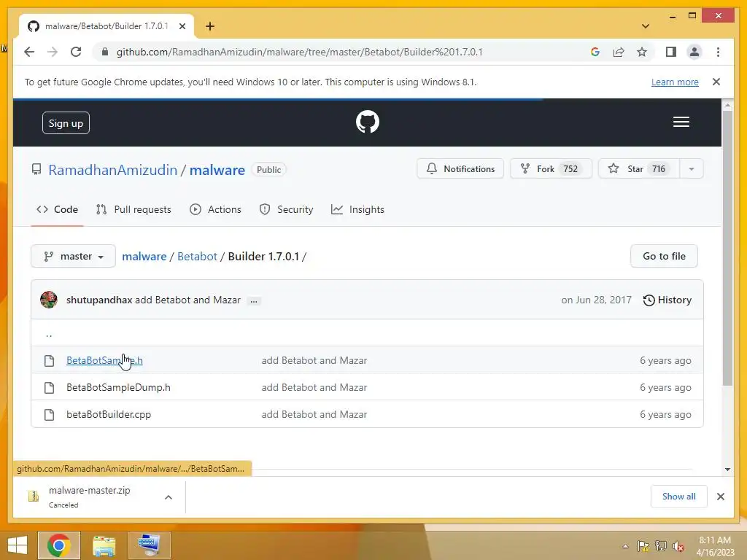Click the file icon beside BetaBotSampleDump.h

49,388
